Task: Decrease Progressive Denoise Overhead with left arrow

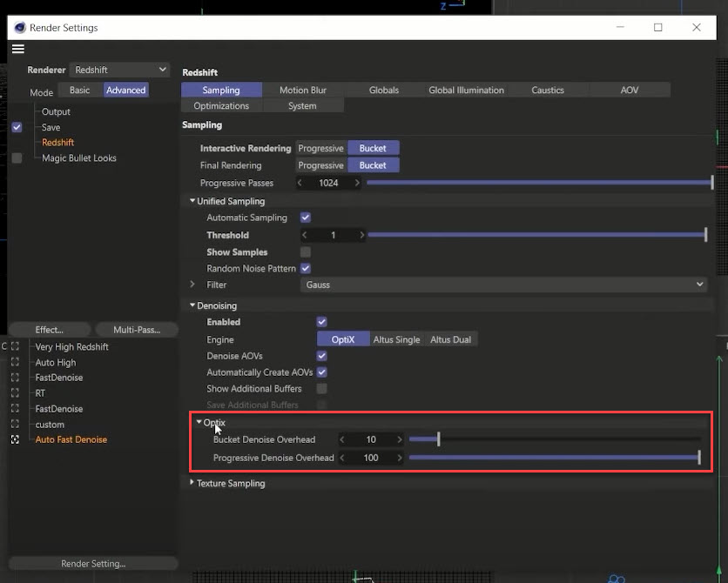Action: pyautogui.click(x=342, y=458)
